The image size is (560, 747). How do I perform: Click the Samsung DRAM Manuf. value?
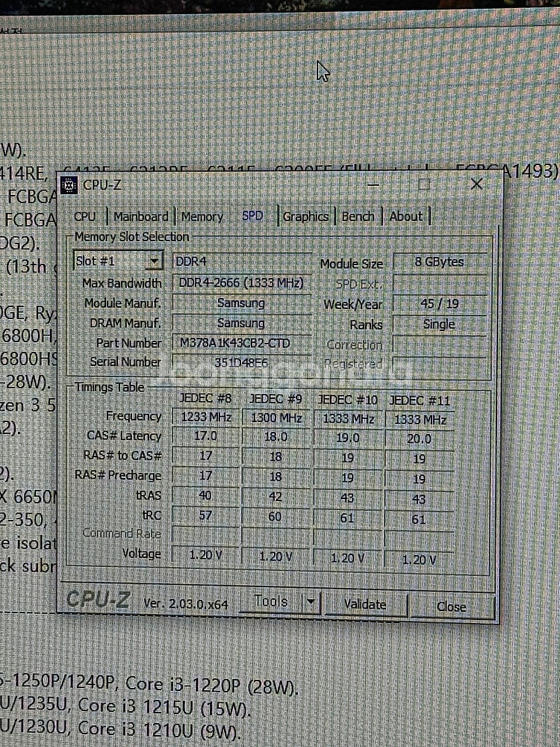(242, 323)
